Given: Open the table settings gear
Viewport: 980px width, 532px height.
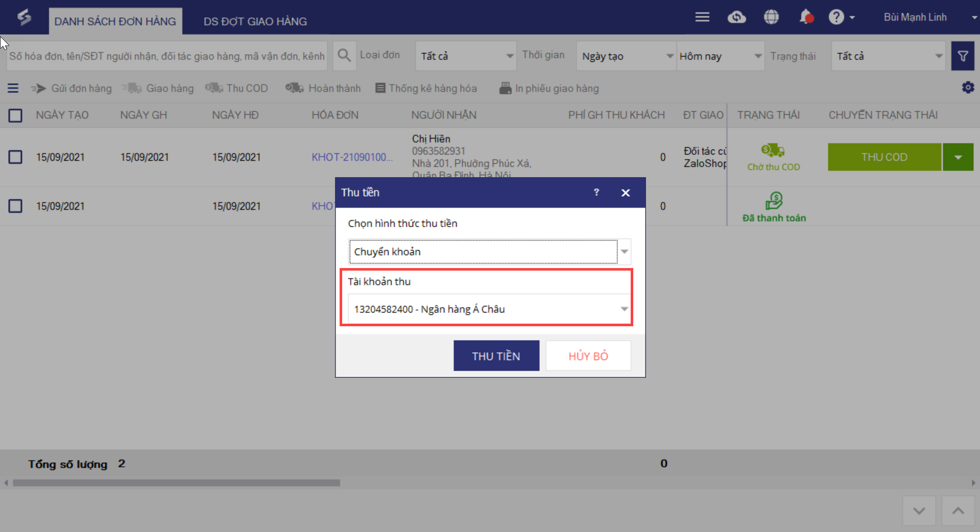Looking at the screenshot, I should point(968,88).
